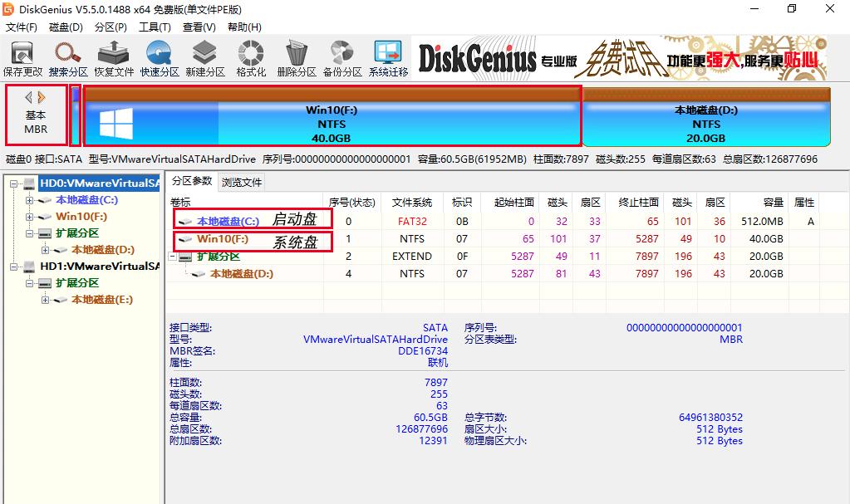The image size is (850, 504).
Task: Click the 标识 column header
Action: (462, 202)
